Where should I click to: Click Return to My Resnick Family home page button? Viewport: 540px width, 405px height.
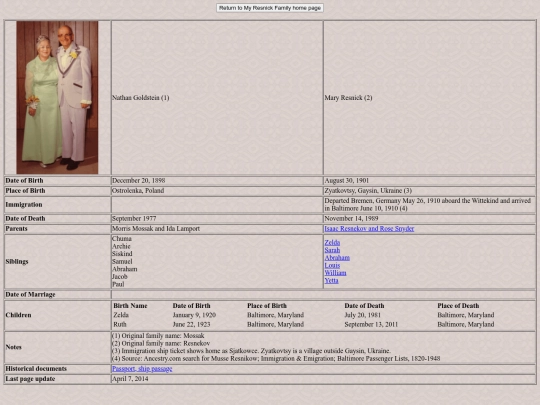(x=270, y=8)
